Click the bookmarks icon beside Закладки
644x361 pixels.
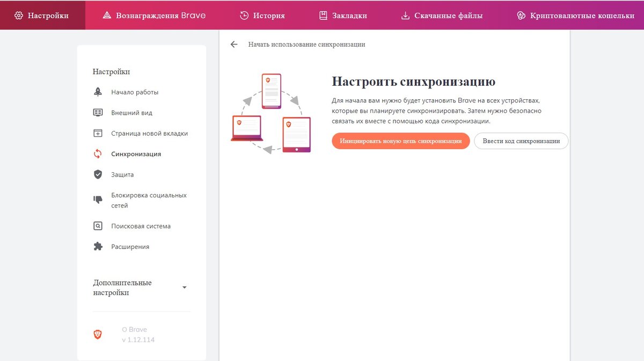[323, 16]
